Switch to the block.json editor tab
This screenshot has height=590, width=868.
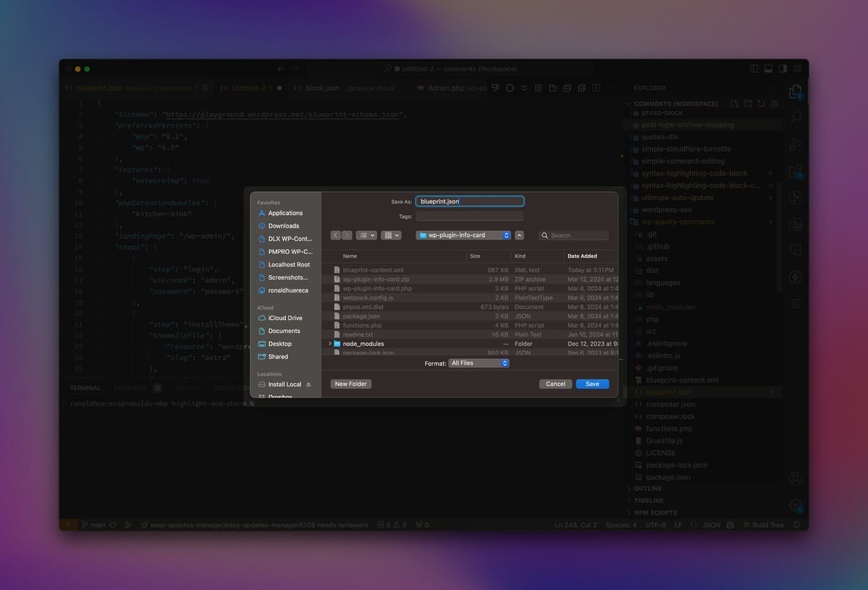(x=322, y=88)
